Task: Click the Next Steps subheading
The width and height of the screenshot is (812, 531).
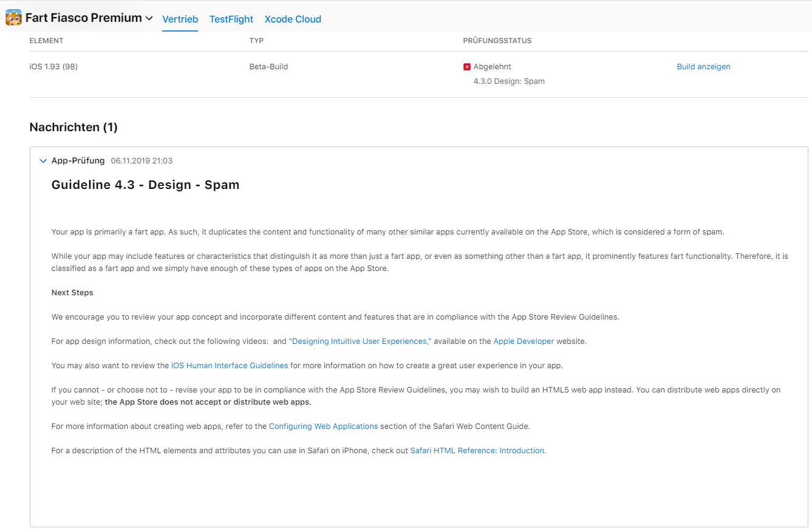Action: (x=72, y=293)
